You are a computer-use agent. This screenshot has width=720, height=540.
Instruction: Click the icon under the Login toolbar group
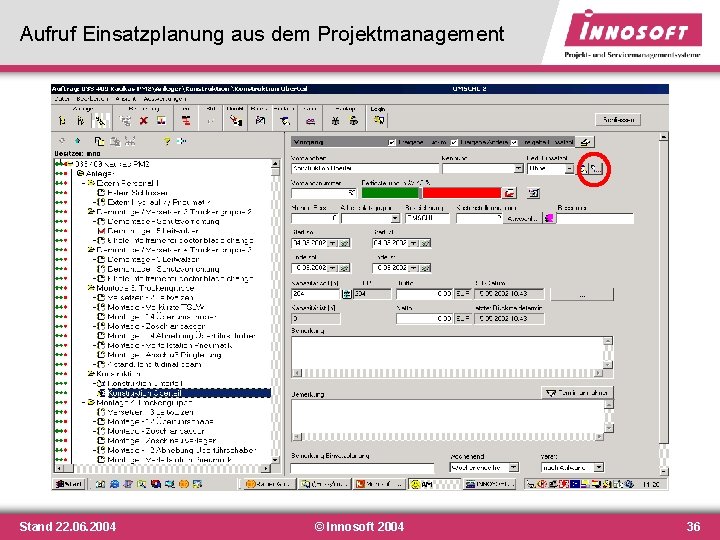point(379,121)
